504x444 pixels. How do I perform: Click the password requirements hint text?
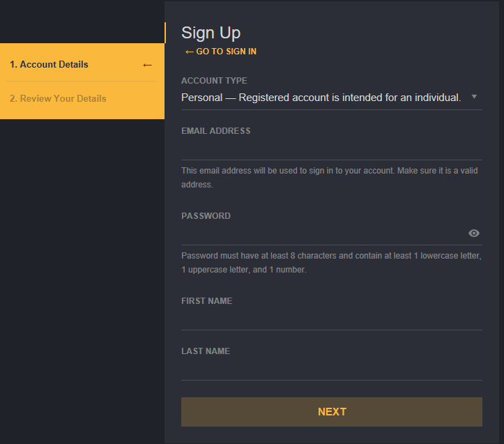click(x=331, y=263)
